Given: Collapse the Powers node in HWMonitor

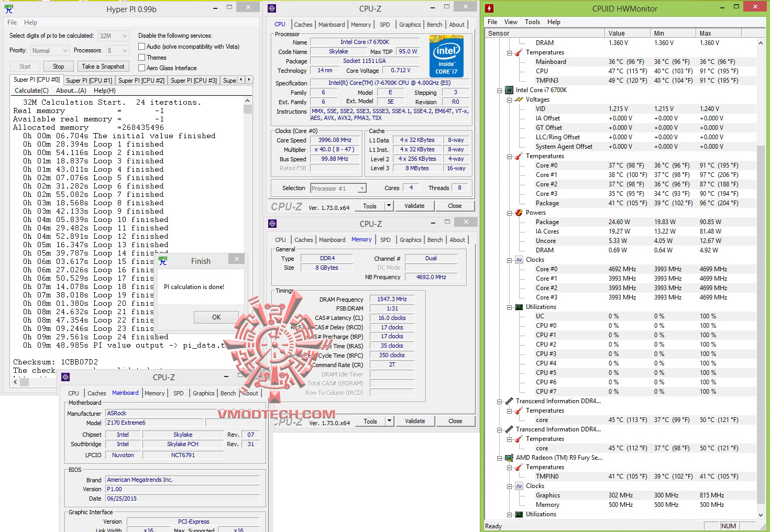Looking at the screenshot, I should click(x=509, y=213).
